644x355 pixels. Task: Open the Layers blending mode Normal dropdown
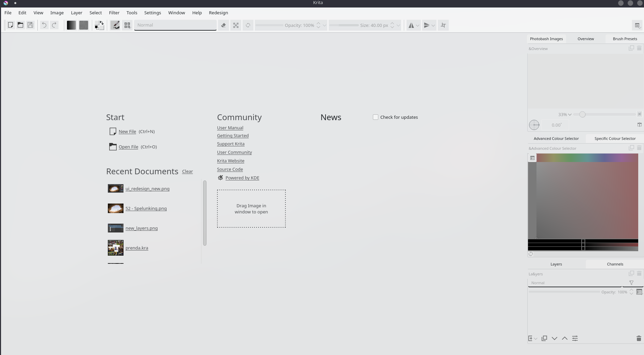(575, 283)
